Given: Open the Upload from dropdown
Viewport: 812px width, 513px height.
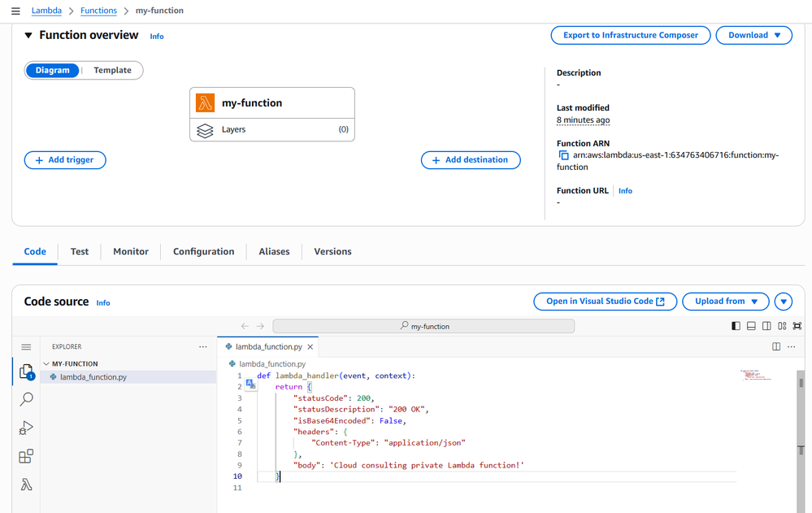Looking at the screenshot, I should click(x=725, y=302).
